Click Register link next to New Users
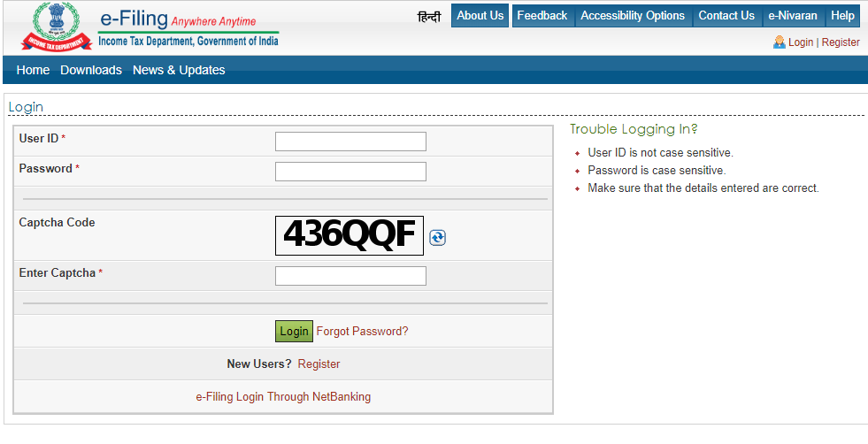Screen dimensions: 868x444 pyautogui.click(x=319, y=364)
